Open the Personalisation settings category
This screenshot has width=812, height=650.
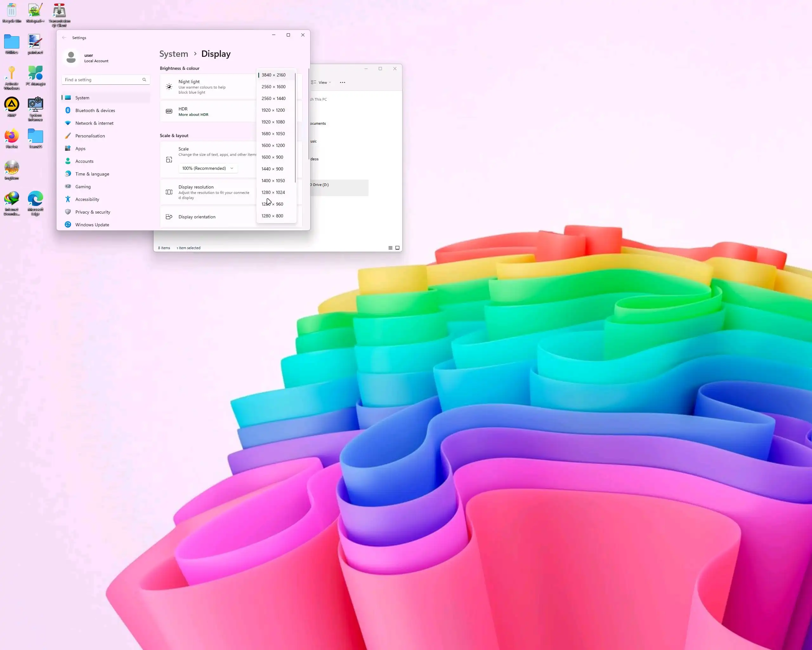90,136
